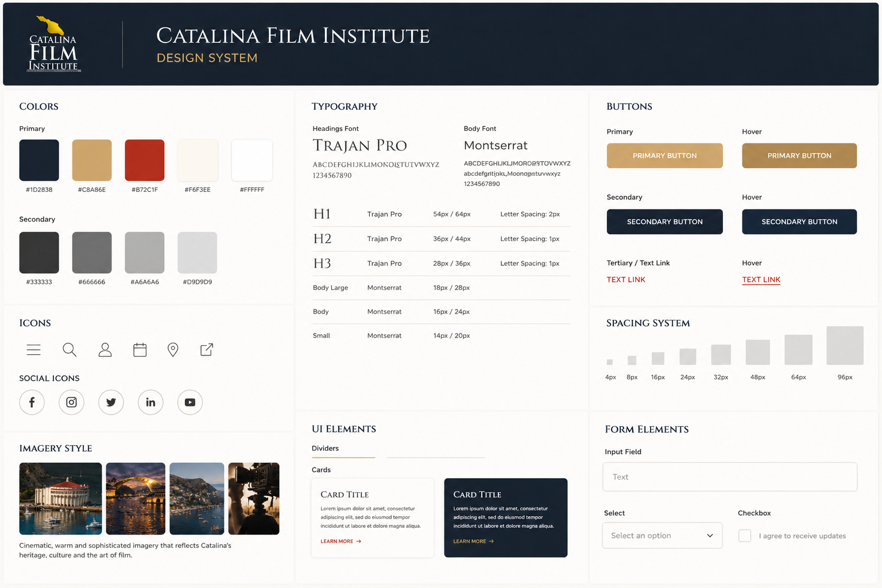882x588 pixels.
Task: Click Learn More on the light card
Action: [341, 541]
